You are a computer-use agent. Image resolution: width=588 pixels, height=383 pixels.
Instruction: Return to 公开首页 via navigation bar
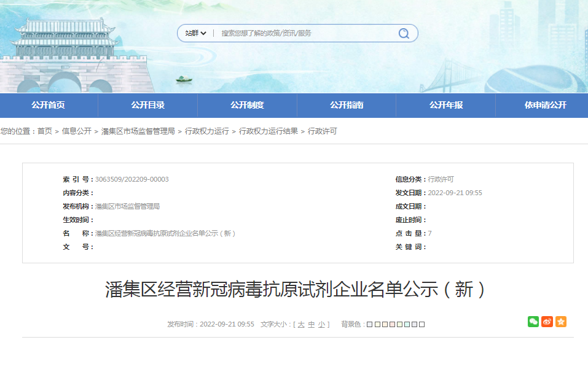(x=49, y=105)
